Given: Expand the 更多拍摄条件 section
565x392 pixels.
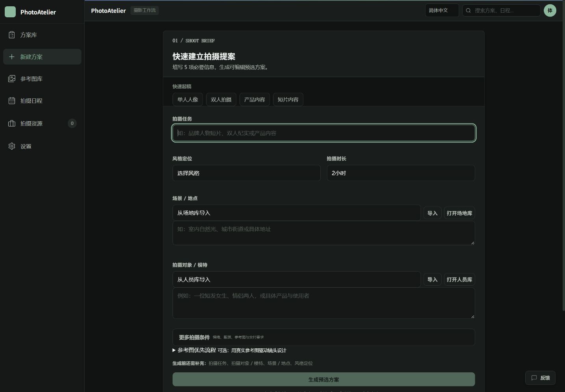Looking at the screenshot, I should (x=323, y=337).
